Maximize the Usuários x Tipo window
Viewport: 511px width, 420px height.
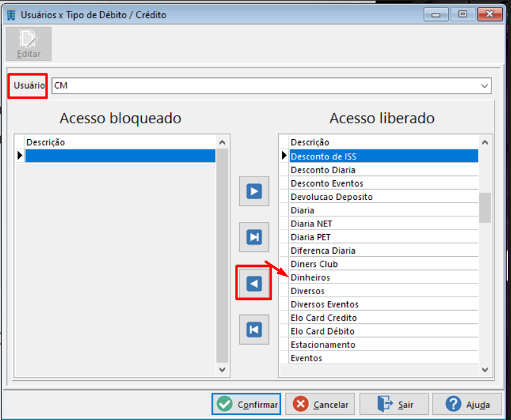coord(462,15)
